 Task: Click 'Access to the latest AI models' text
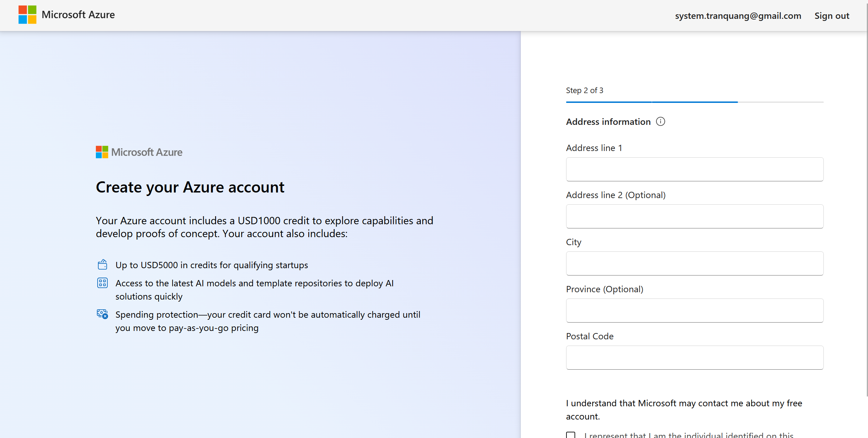[x=254, y=290]
